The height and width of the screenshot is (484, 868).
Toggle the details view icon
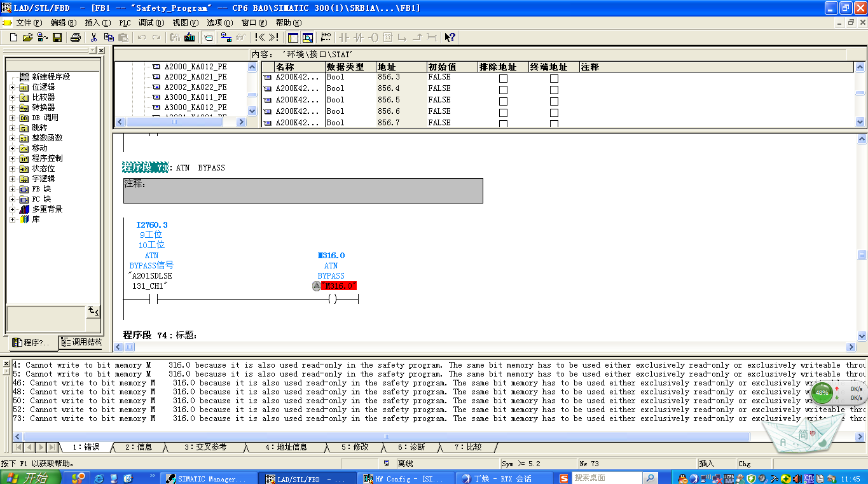click(x=308, y=38)
